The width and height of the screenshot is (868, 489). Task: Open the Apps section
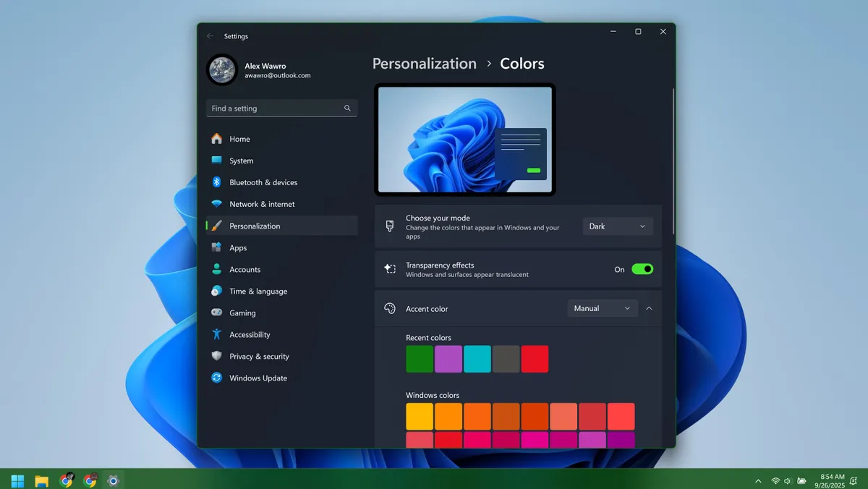click(216, 247)
